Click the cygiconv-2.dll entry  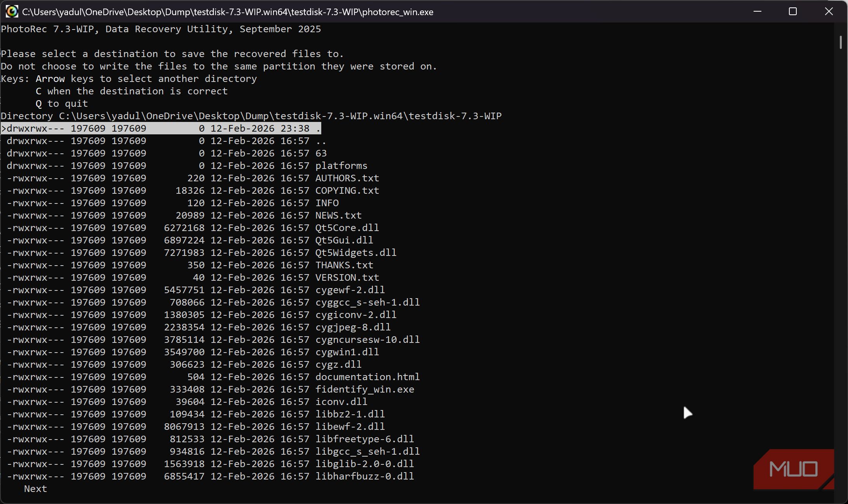[202, 315]
